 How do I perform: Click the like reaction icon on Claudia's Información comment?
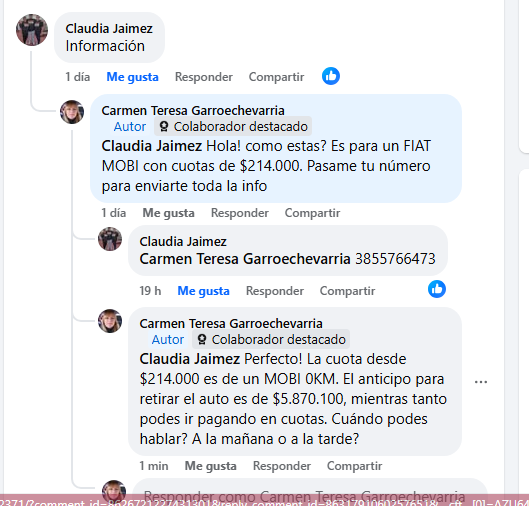[331, 76]
